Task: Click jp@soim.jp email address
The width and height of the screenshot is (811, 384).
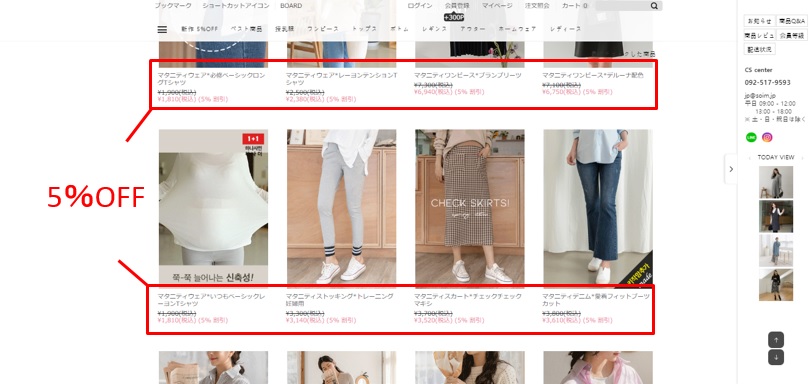Action: coord(760,96)
